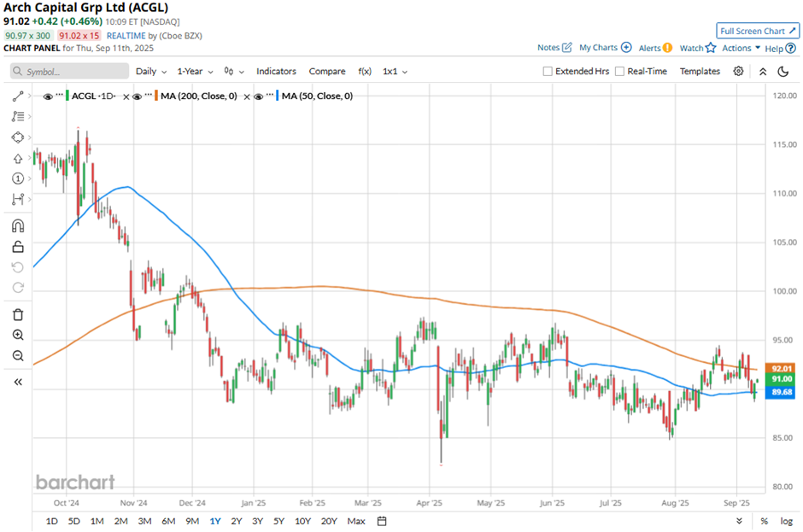
Task: Switch to dark mode moon icon
Action: pos(783,72)
